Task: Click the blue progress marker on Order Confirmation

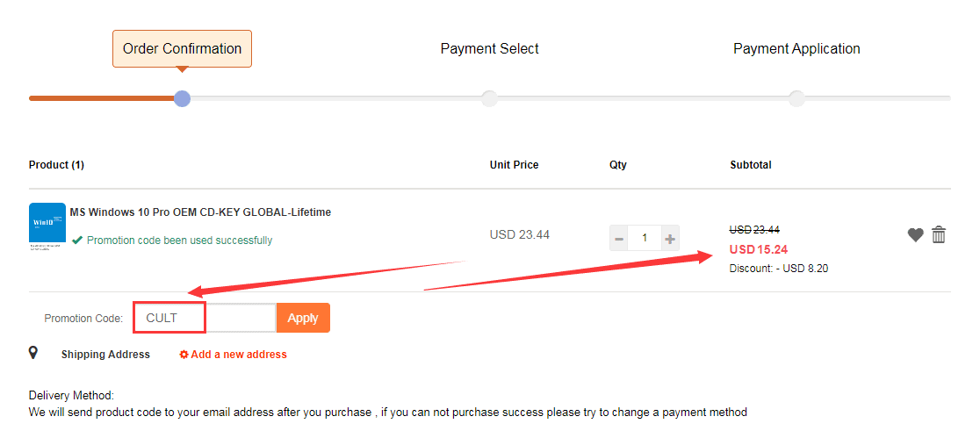Action: [x=182, y=98]
